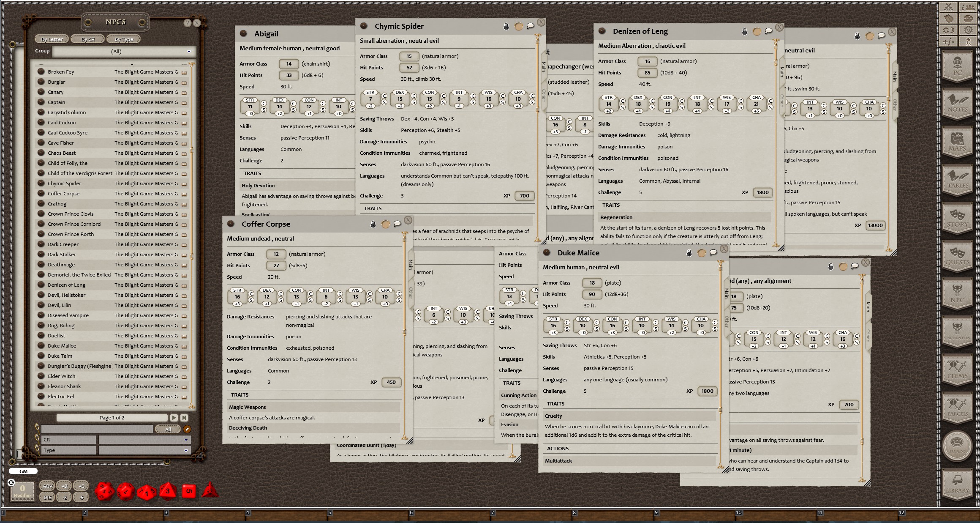Toggle the lock on the Chymic Spider window
This screenshot has height=523, width=980.
click(x=506, y=26)
